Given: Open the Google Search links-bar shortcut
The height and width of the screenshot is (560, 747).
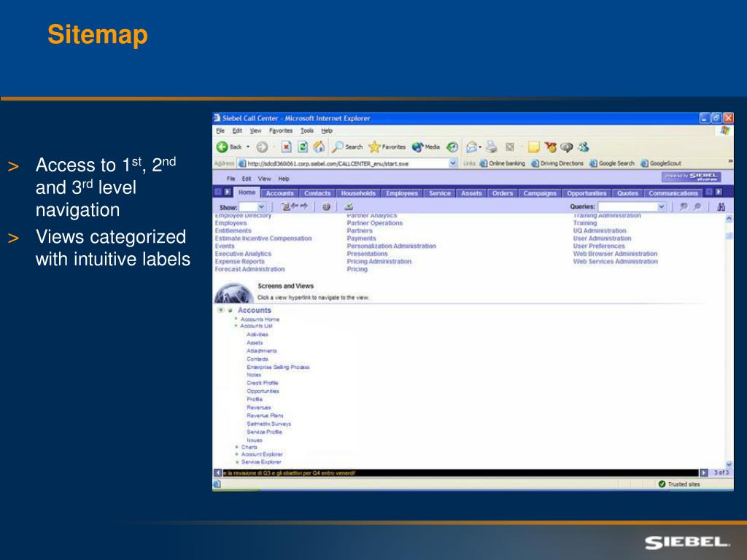Looking at the screenshot, I should pyautogui.click(x=612, y=163).
